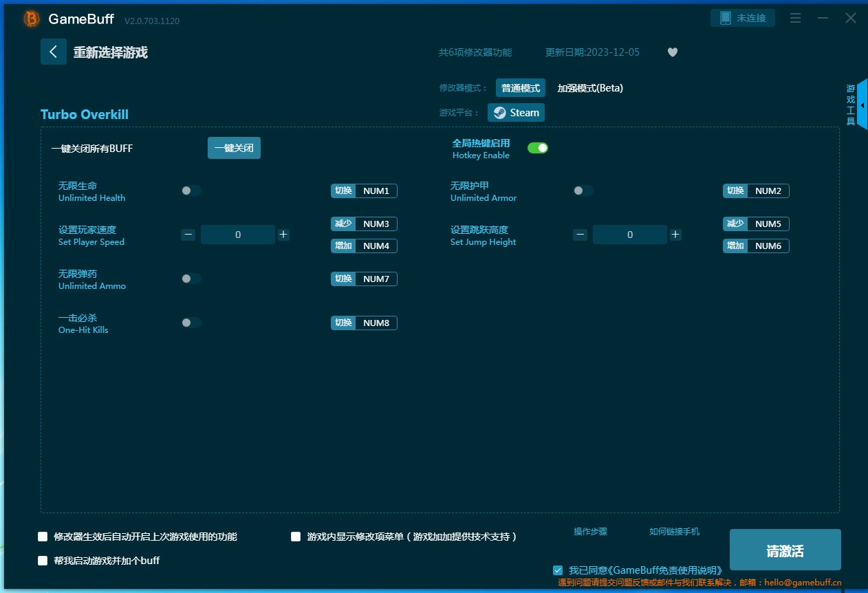Increase player speed with plus icon

pos(283,235)
